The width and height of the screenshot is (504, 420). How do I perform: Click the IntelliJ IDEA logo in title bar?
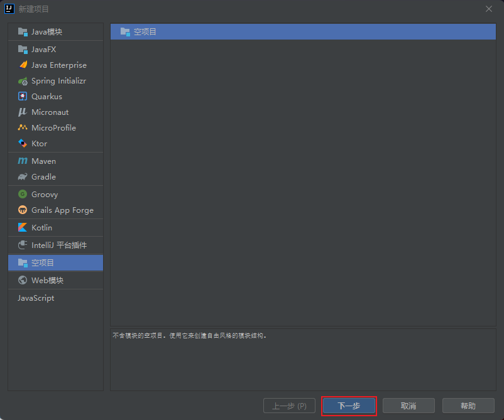9,9
